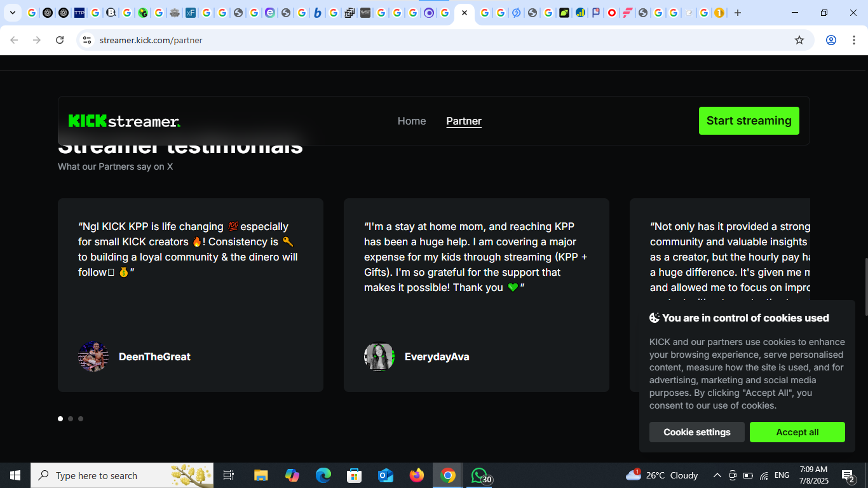This screenshot has height=488, width=868.
Task: Focus the streamer.kick.com/partner address bar
Action: pos(445,40)
